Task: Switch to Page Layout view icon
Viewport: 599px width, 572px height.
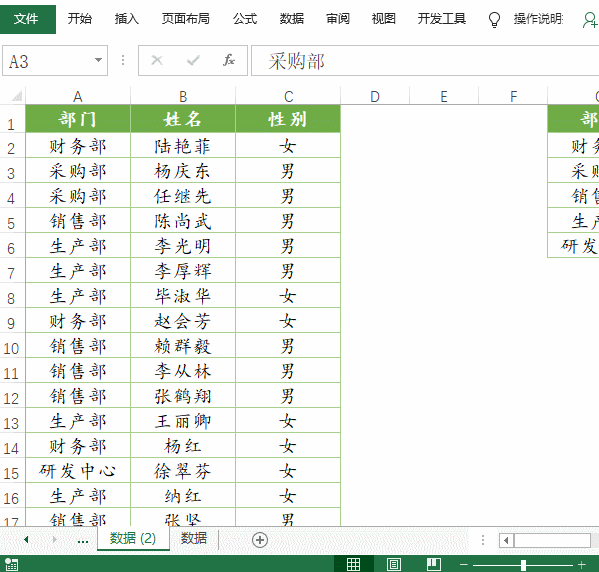Action: pos(394,564)
